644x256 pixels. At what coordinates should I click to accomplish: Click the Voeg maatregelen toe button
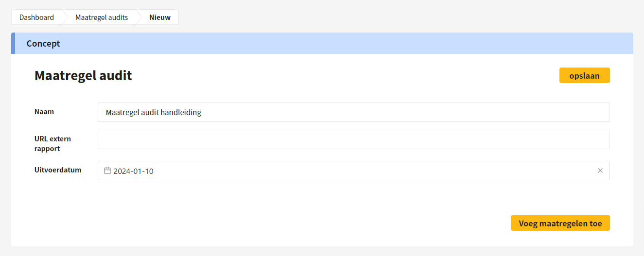[x=560, y=223]
